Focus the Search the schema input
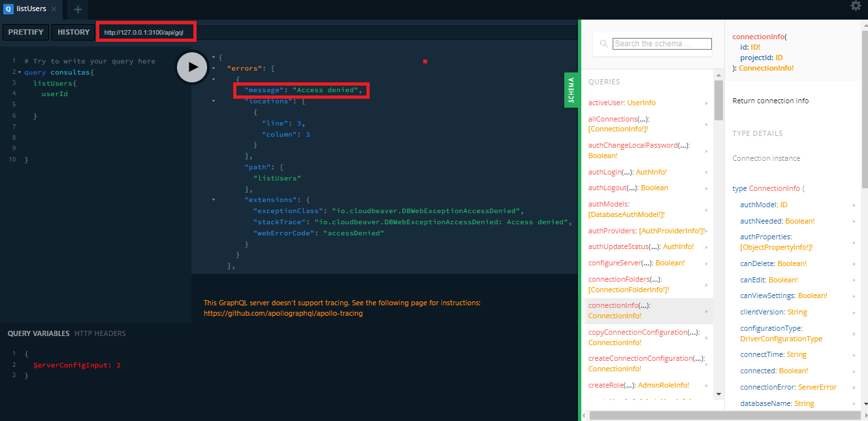Image resolution: width=868 pixels, height=421 pixels. [662, 44]
